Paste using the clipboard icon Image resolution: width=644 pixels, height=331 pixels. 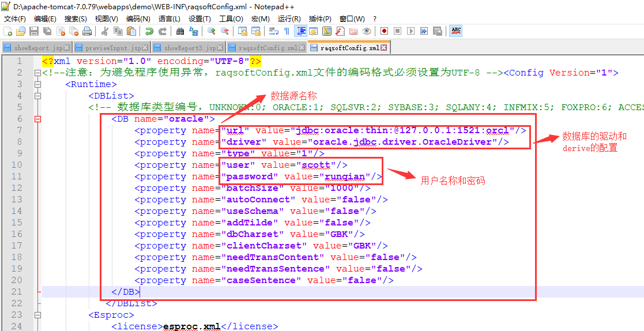(x=131, y=31)
